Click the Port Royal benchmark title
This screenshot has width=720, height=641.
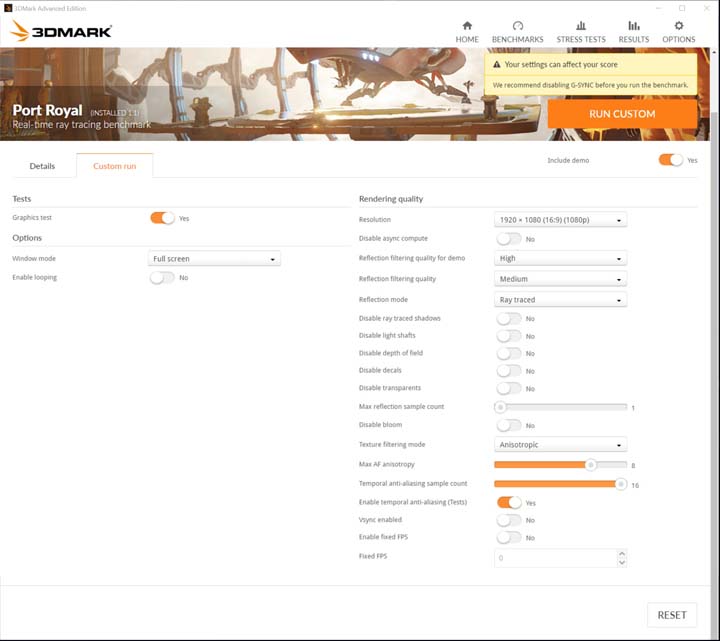47,110
